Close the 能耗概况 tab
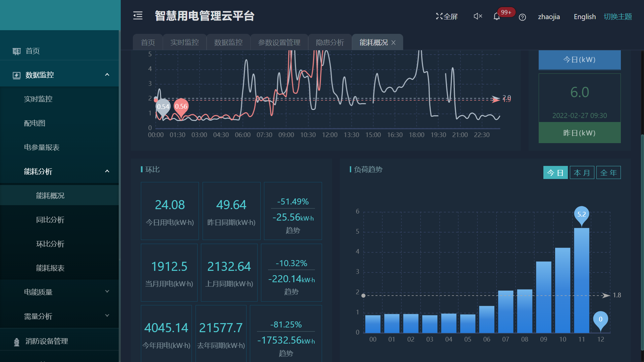The width and height of the screenshot is (644, 362). point(393,43)
